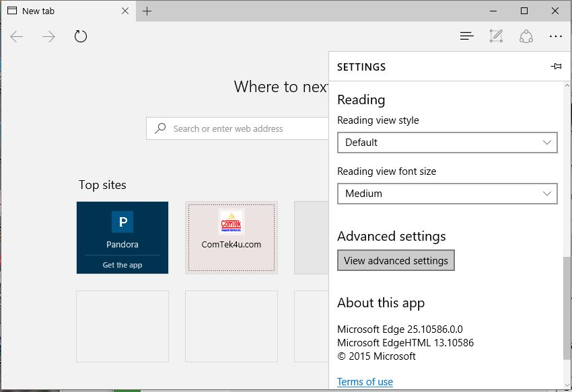Open the Reading view style dropdown

point(448,143)
